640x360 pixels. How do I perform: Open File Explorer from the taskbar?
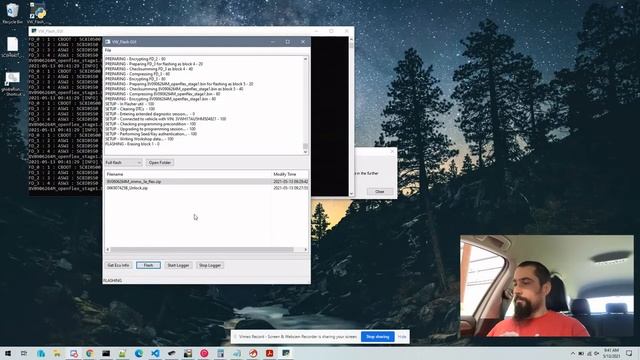pyautogui.click(x=57, y=353)
